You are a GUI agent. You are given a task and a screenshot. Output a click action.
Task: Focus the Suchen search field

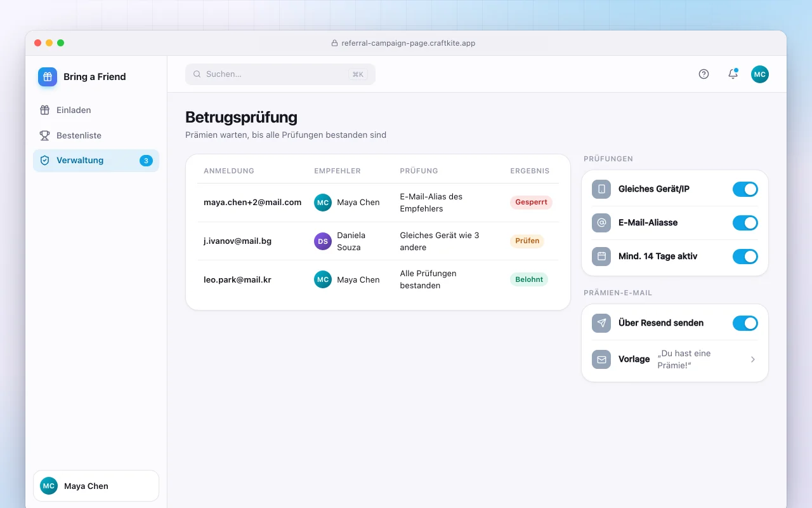280,74
